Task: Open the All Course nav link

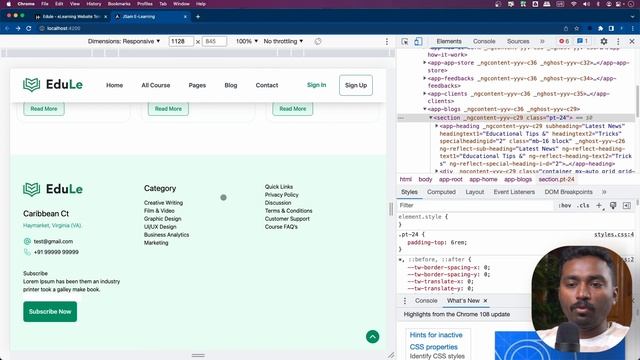Action: (x=156, y=85)
